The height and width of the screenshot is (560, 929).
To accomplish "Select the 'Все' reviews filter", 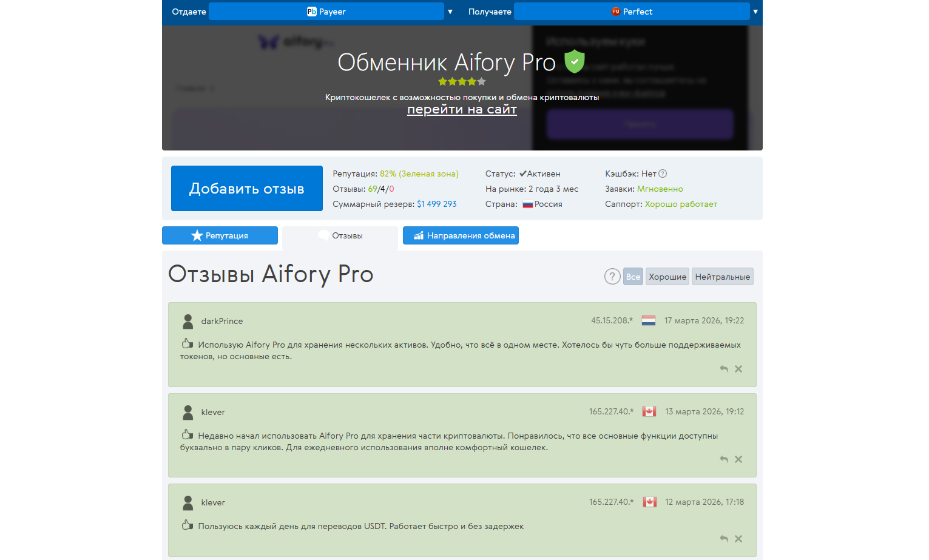I will coord(633,277).
